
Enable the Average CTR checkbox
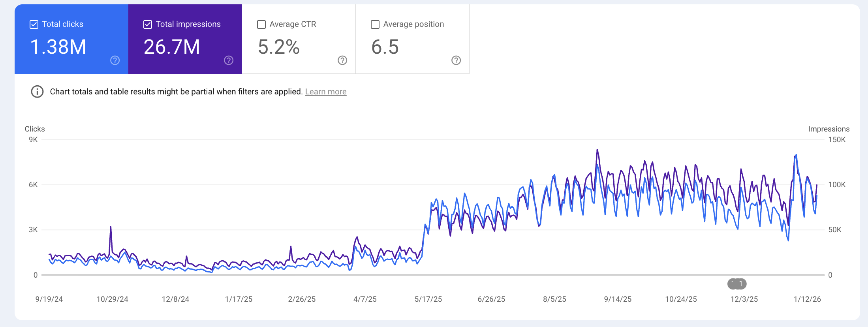click(x=261, y=24)
